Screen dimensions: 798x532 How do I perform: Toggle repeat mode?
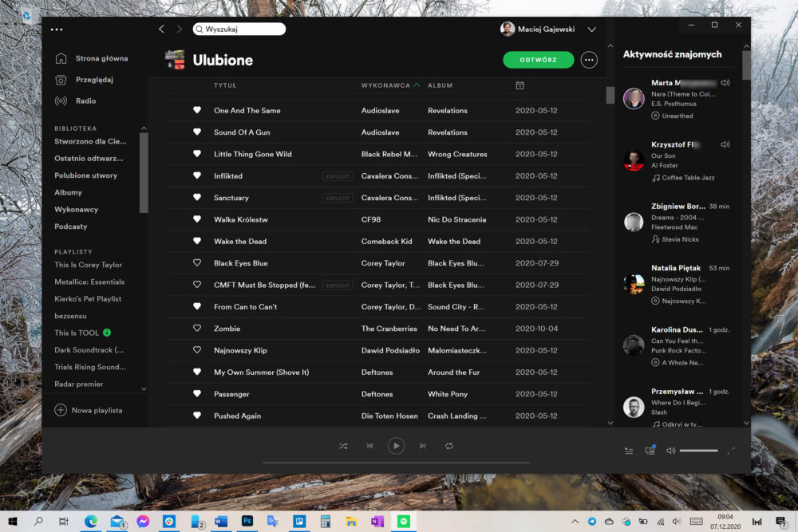448,446
